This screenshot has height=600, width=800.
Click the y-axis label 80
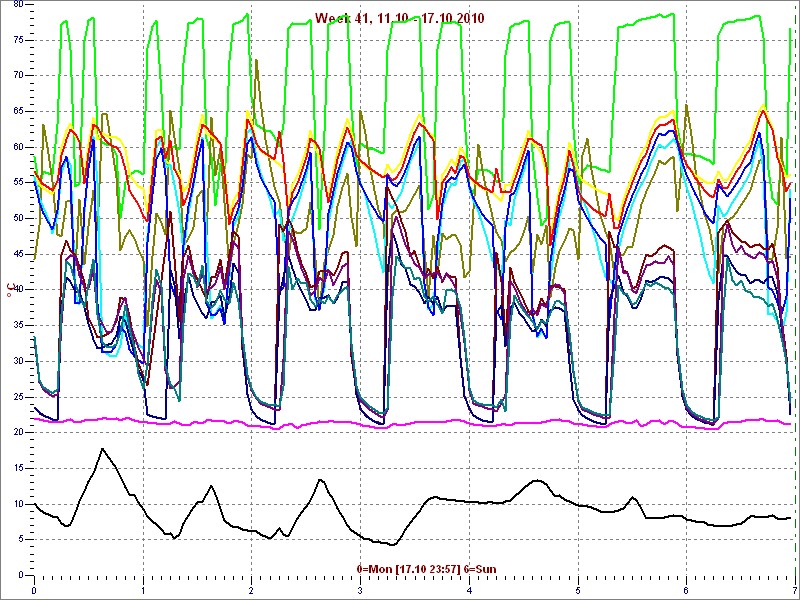tap(18, 4)
